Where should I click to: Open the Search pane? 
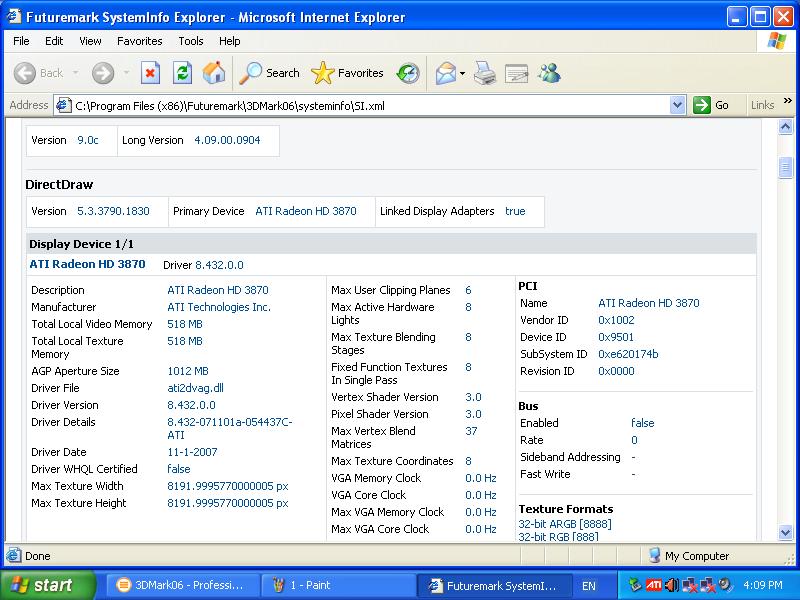click(x=270, y=73)
